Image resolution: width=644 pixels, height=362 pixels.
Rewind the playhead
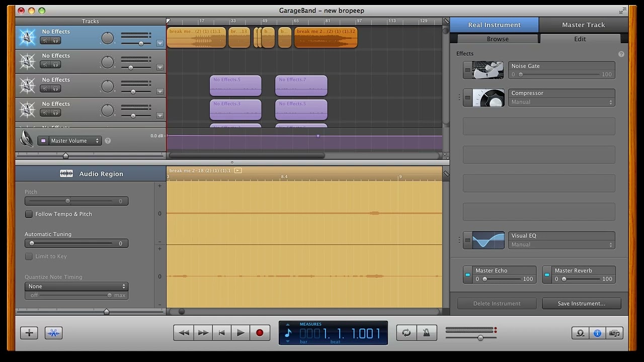tap(184, 333)
